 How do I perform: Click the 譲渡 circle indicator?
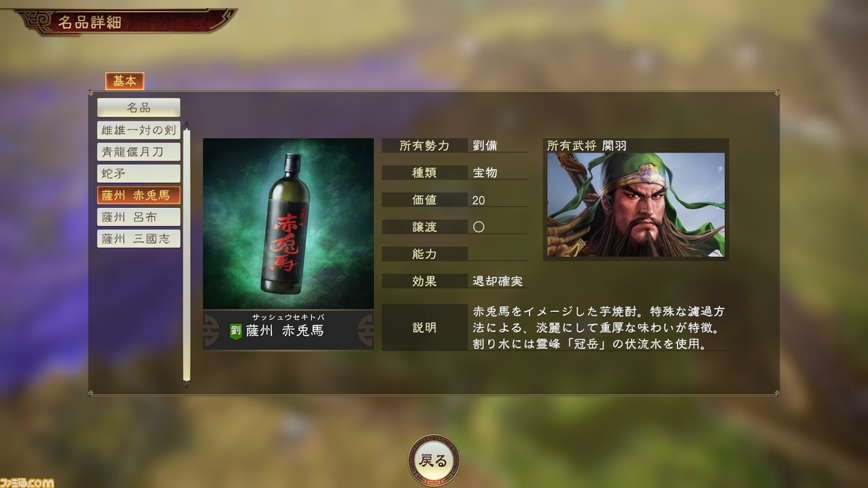point(479,227)
